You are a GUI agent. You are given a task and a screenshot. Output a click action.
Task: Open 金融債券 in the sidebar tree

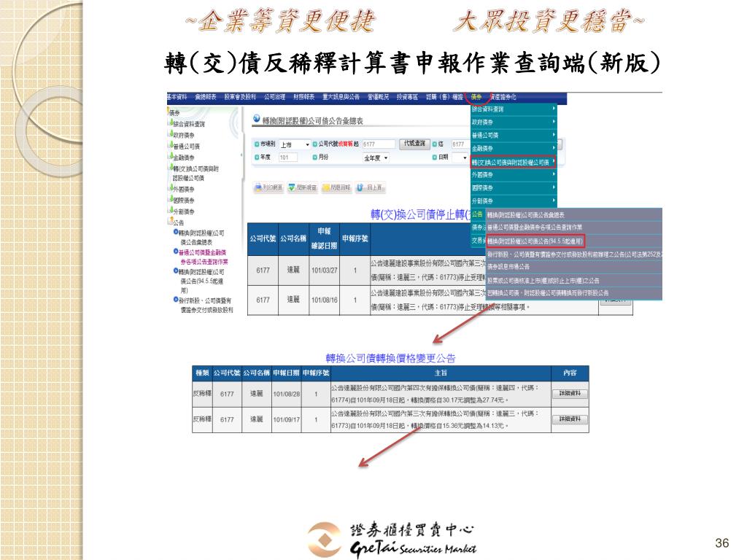(183, 157)
